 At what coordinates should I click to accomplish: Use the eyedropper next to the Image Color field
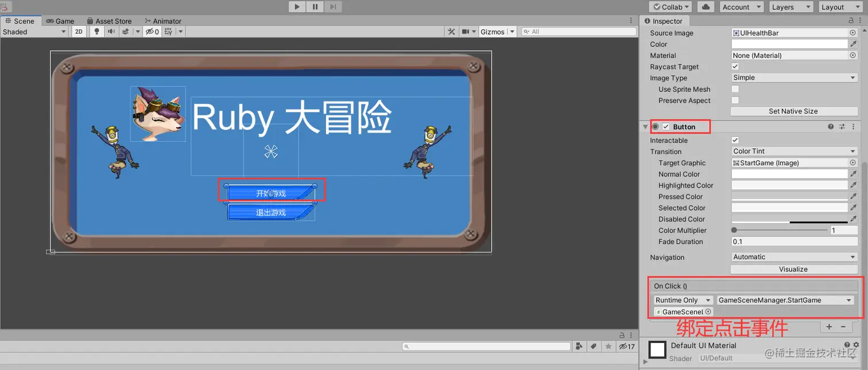pos(854,44)
